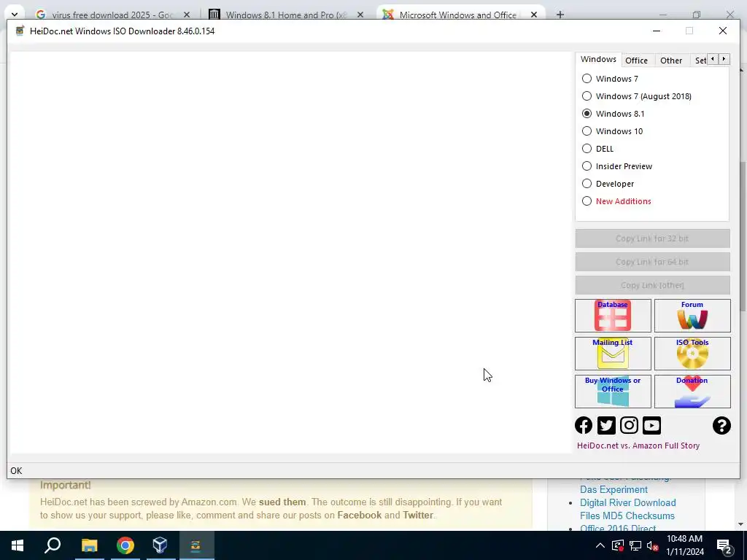The image size is (747, 560).
Task: Select the Windows 7 radio button
Action: (x=587, y=79)
